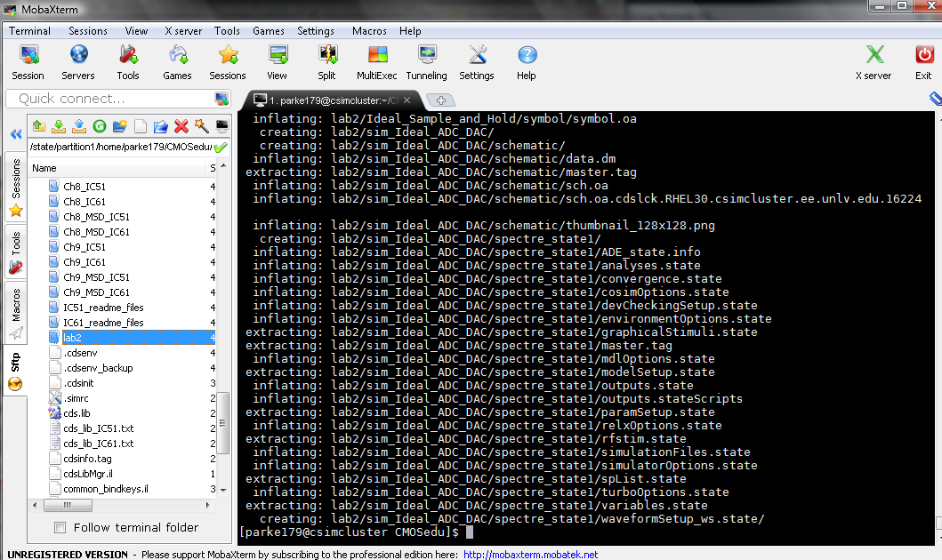
Task: Select the Sessions vertical sidebar tab
Action: click(x=16, y=188)
